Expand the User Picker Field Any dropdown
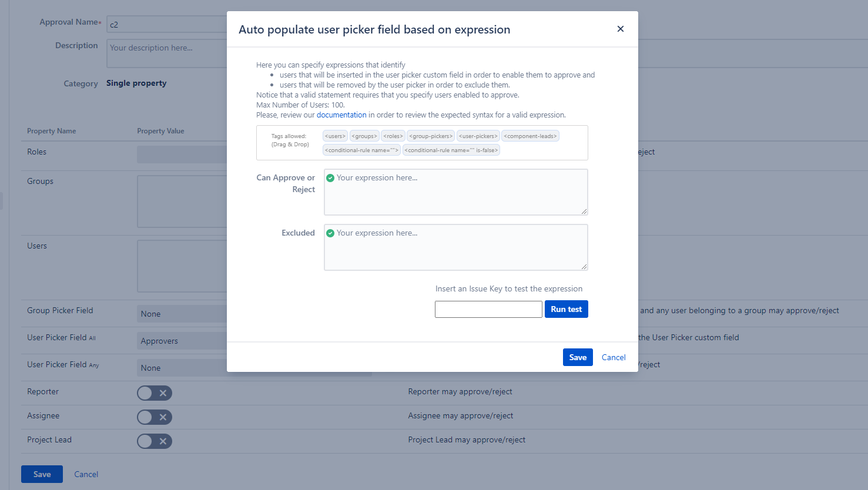Image resolution: width=868 pixels, height=490 pixels. pyautogui.click(x=182, y=368)
